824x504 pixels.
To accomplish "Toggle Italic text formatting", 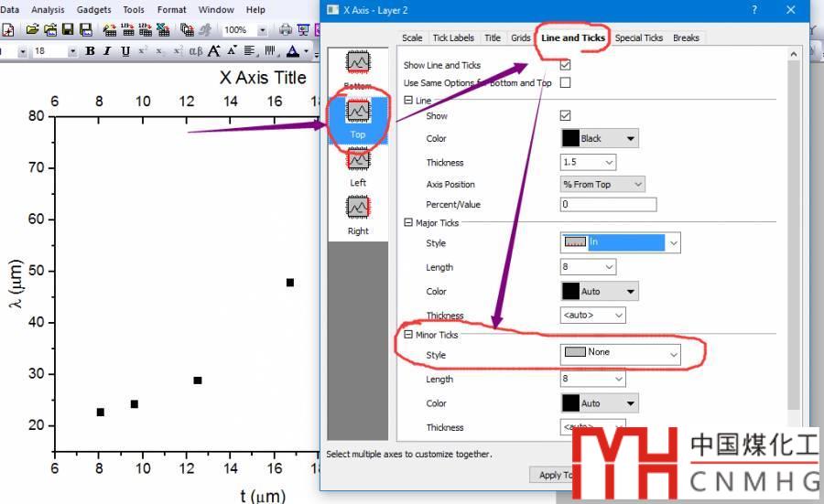I will 107,51.
